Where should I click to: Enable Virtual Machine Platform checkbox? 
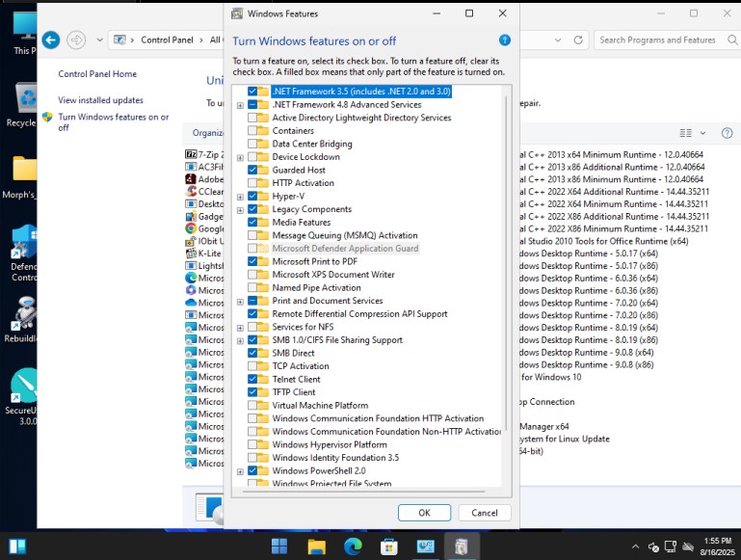[252, 405]
